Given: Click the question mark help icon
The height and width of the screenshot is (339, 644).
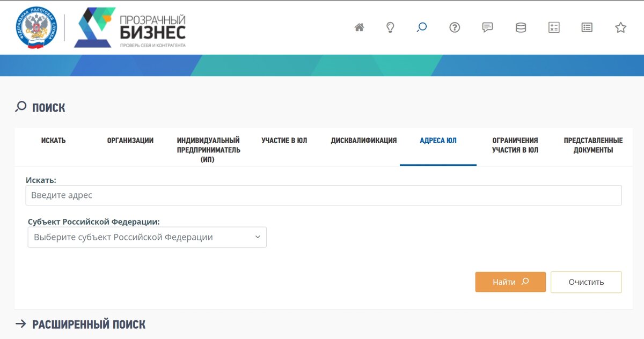Looking at the screenshot, I should tap(455, 27).
